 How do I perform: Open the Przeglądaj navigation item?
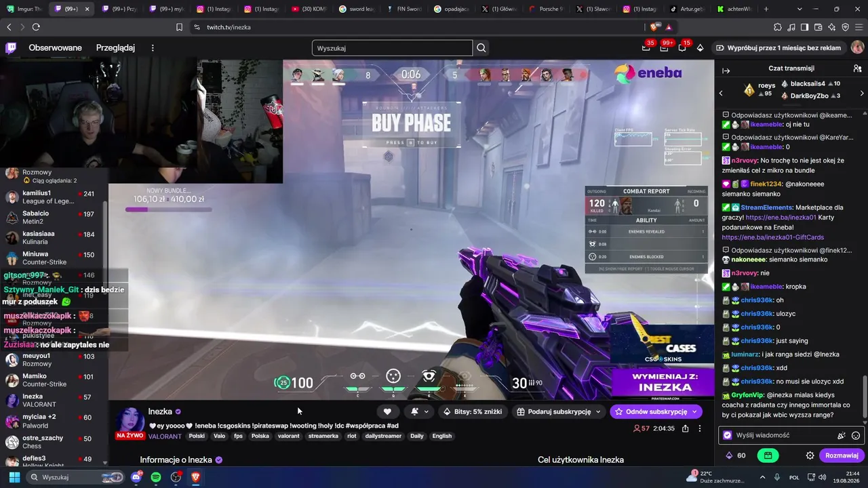(x=115, y=48)
